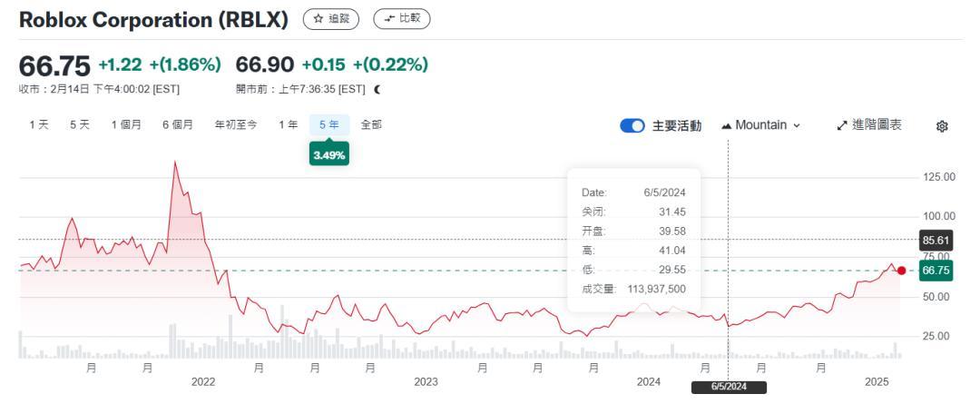The width and height of the screenshot is (980, 404).
Task: Click the 66.75 green price label
Action: [936, 271]
